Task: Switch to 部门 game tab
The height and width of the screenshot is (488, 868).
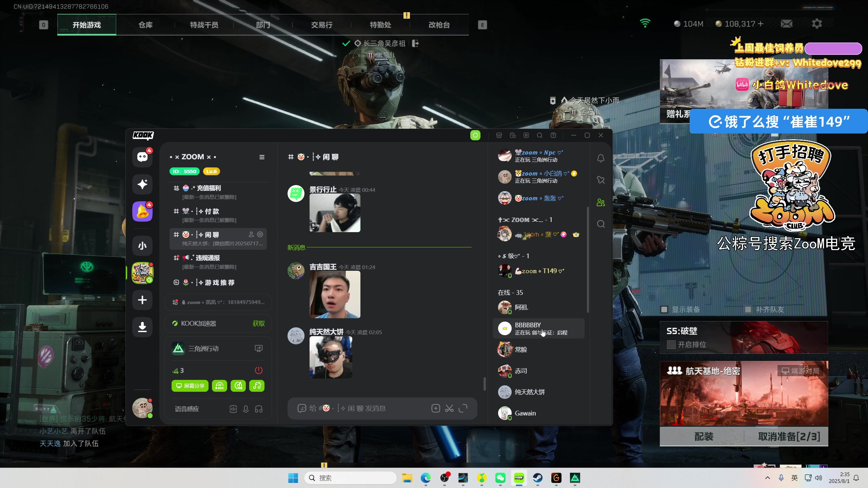Action: 263,25
